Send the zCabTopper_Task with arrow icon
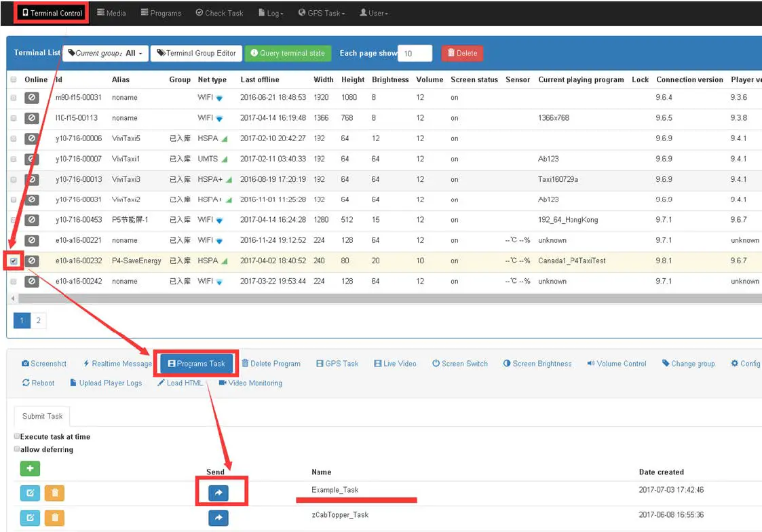Screen dimensions: 762x532 218,518
